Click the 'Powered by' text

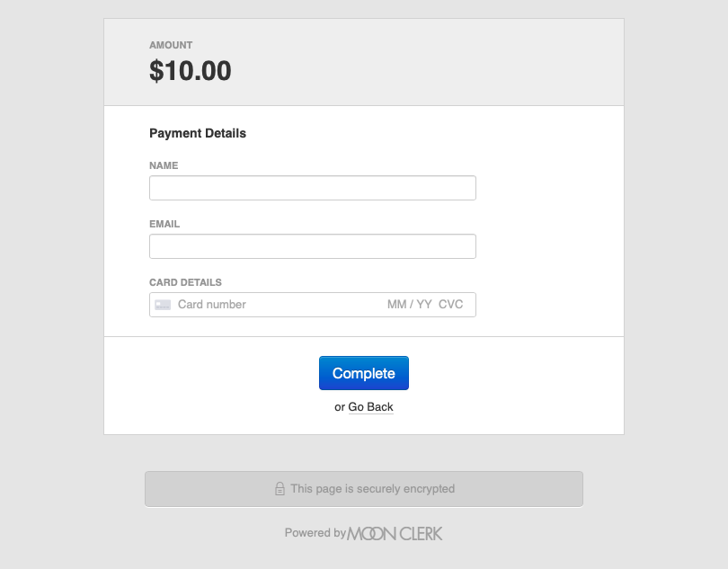pyautogui.click(x=315, y=533)
